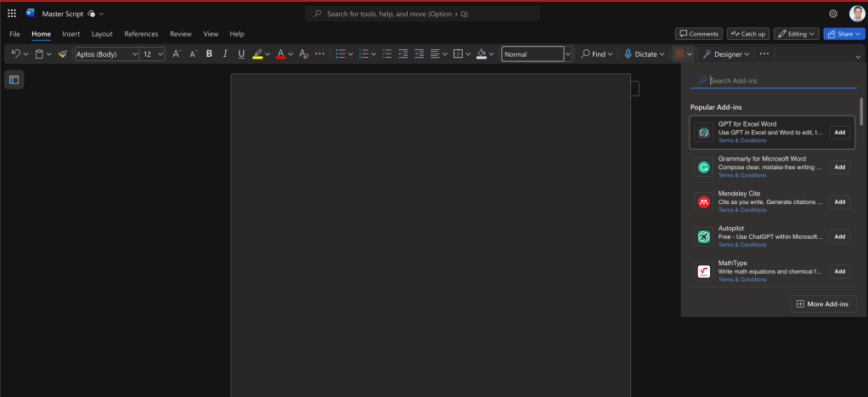
Task: Increase the font size
Action: coord(176,54)
